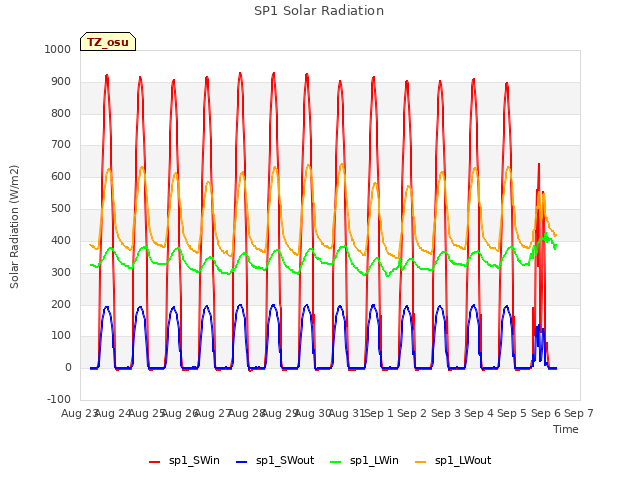Image resolution: width=640 pixels, height=480 pixels.
Task: Click the green sp1_LWin legend swatch
Action: [x=335, y=462]
